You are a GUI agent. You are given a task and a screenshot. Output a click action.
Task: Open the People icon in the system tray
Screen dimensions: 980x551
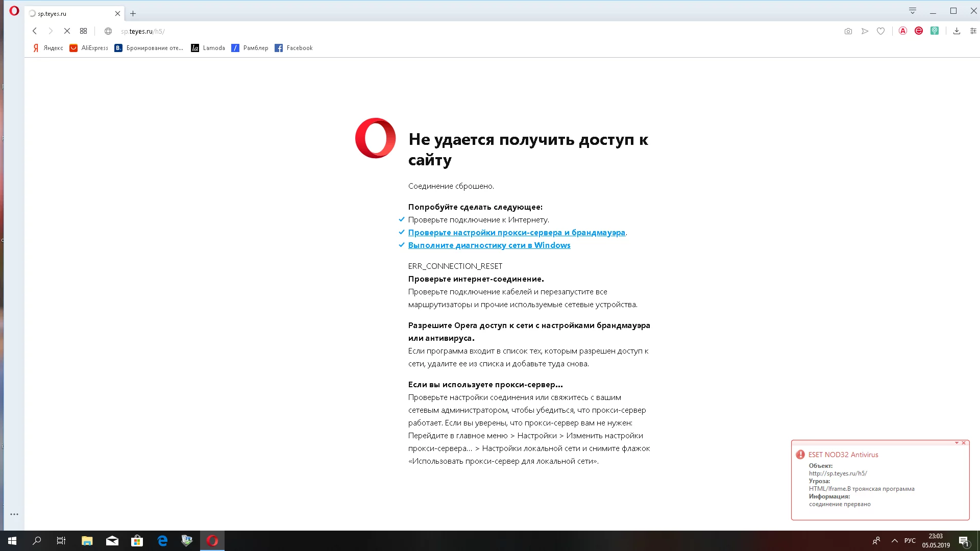click(x=876, y=541)
